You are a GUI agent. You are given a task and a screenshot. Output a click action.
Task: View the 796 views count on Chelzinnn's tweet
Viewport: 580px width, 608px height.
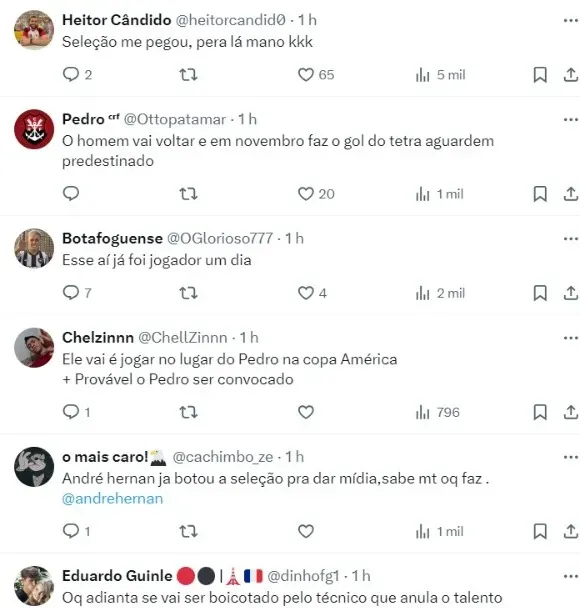coord(437,413)
